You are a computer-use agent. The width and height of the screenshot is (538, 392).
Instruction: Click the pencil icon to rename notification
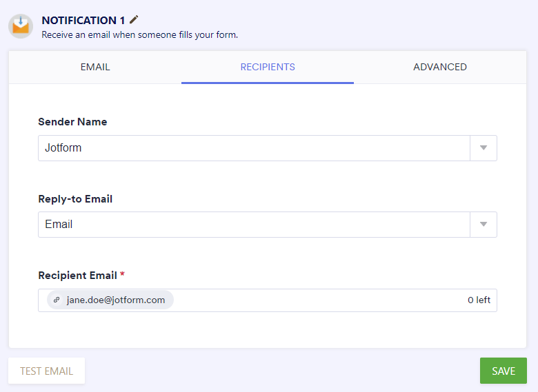134,20
